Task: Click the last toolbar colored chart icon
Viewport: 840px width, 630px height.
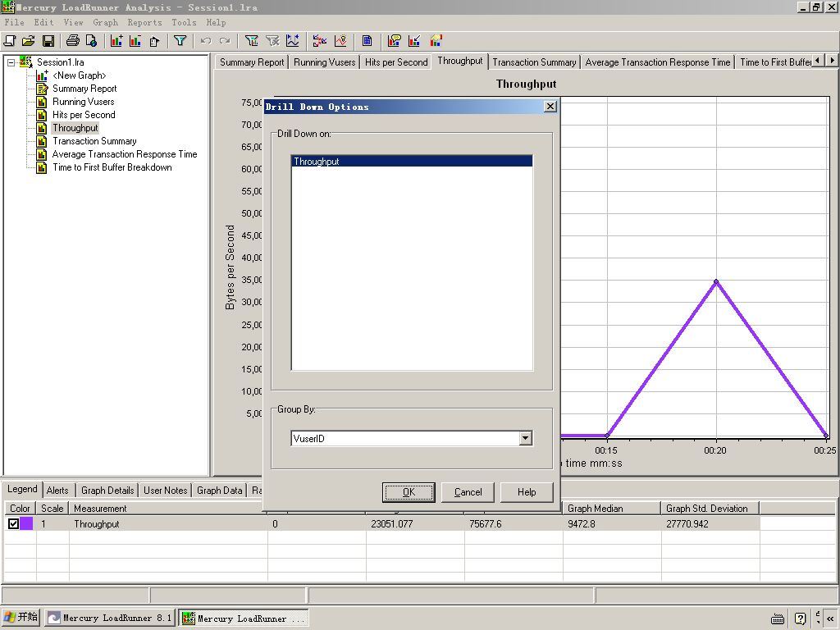Action: [x=436, y=41]
